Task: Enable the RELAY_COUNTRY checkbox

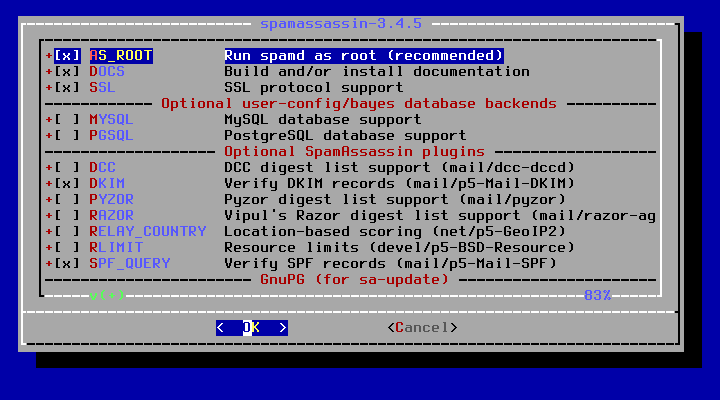Action: 68,231
